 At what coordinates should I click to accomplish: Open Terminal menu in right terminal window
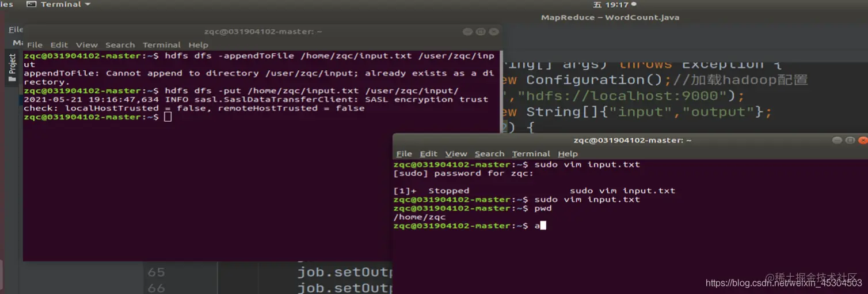coord(531,154)
